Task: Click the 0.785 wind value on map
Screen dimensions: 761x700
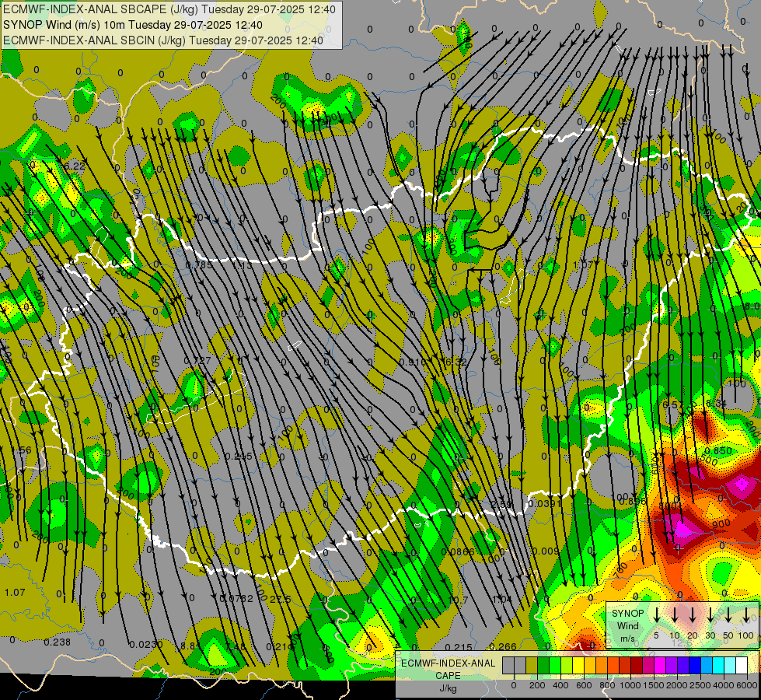Action: click(x=199, y=265)
